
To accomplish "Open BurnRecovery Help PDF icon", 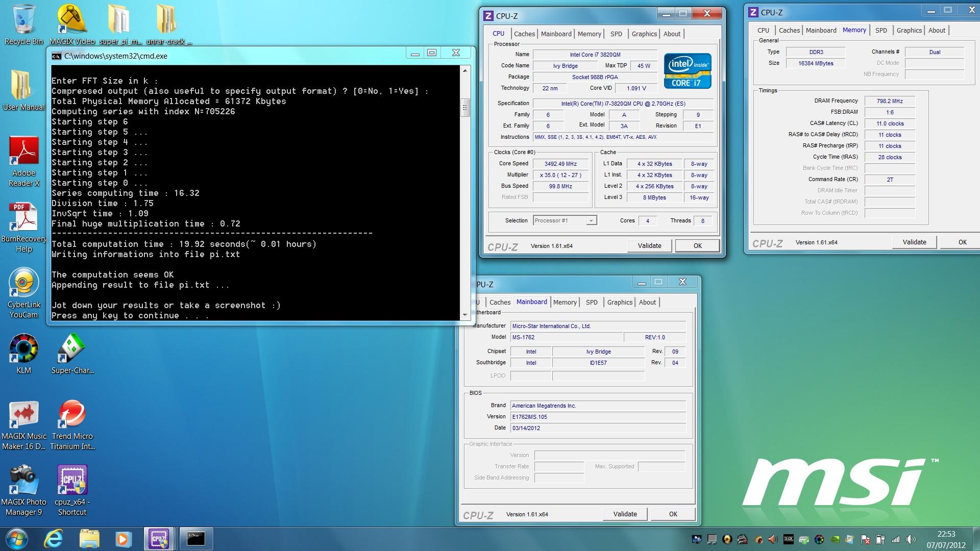I will click(x=23, y=227).
